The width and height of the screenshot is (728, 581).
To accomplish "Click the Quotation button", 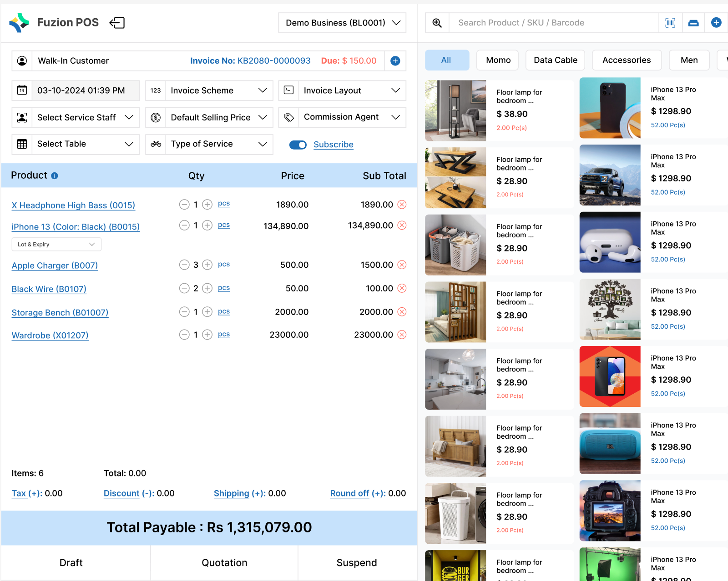I will click(x=224, y=563).
